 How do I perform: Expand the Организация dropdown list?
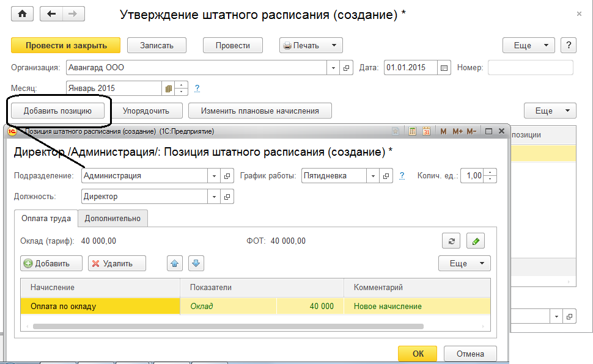coord(334,68)
